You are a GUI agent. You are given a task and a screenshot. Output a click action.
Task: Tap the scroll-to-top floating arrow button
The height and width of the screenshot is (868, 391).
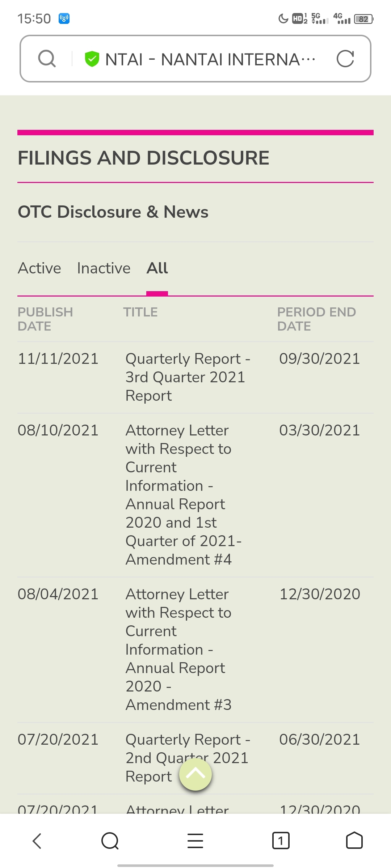point(195,774)
